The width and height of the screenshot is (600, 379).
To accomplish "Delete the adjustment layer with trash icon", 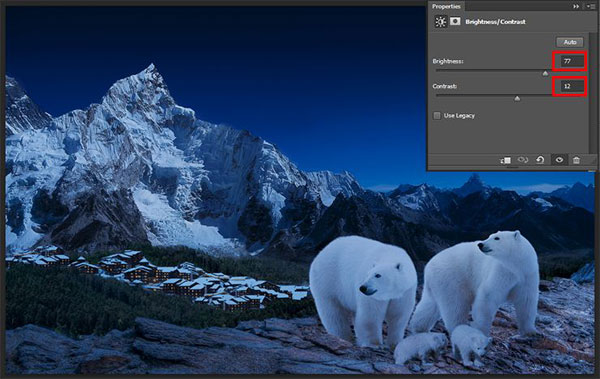I will click(576, 160).
